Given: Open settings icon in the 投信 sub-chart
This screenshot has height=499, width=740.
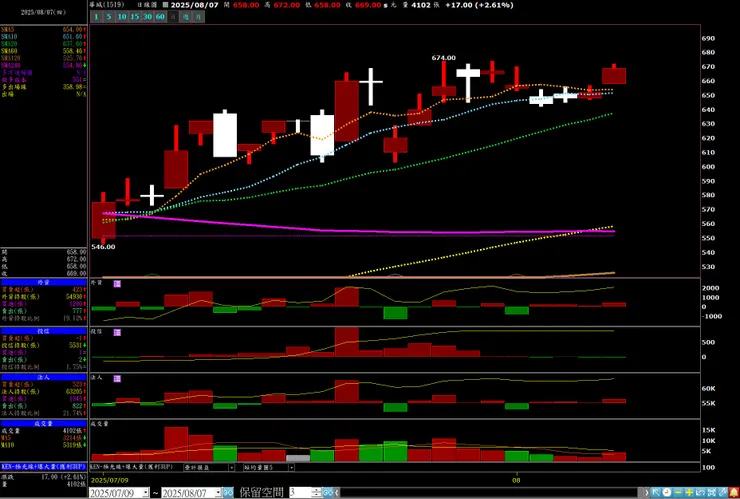Looking at the screenshot, I should coord(117,332).
